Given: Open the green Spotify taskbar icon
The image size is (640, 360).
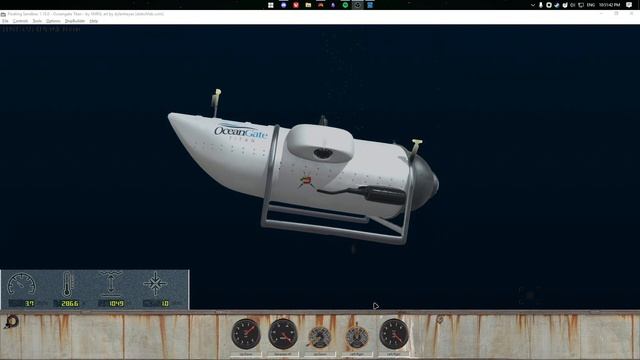Looking at the screenshot, I should tap(345, 5).
